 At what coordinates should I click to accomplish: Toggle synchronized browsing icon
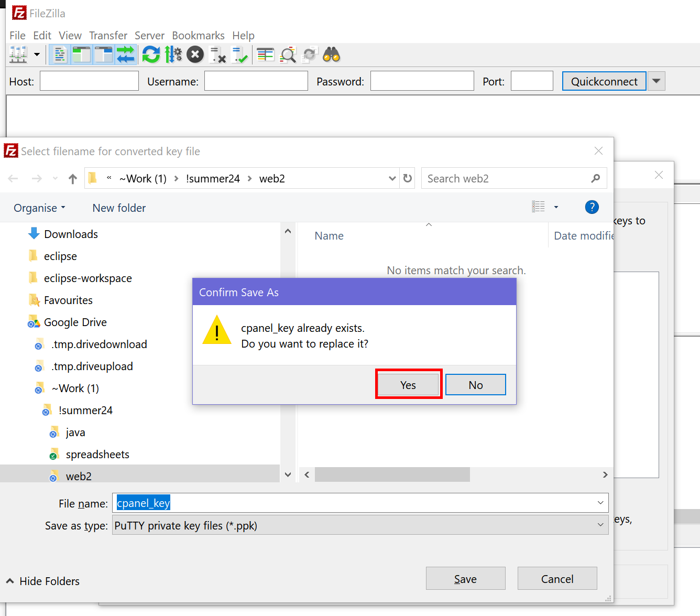pyautogui.click(x=310, y=55)
